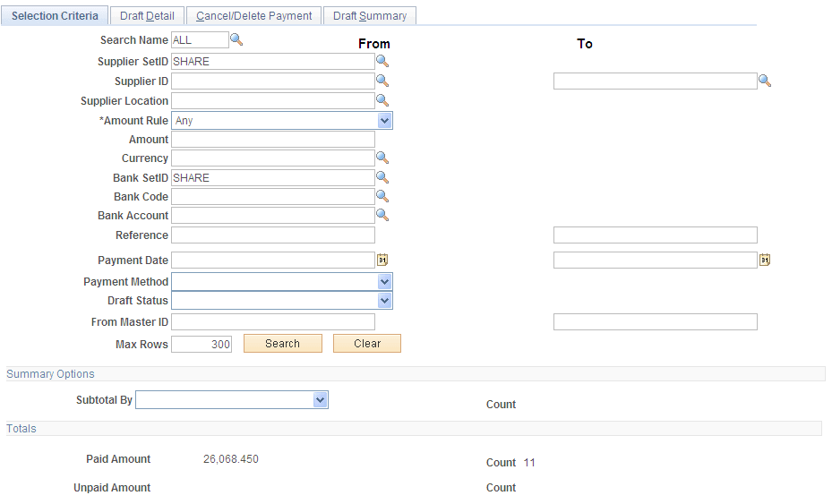Image resolution: width=832 pixels, height=504 pixels.
Task: Open calendar for To Payment Date
Action: point(765,260)
